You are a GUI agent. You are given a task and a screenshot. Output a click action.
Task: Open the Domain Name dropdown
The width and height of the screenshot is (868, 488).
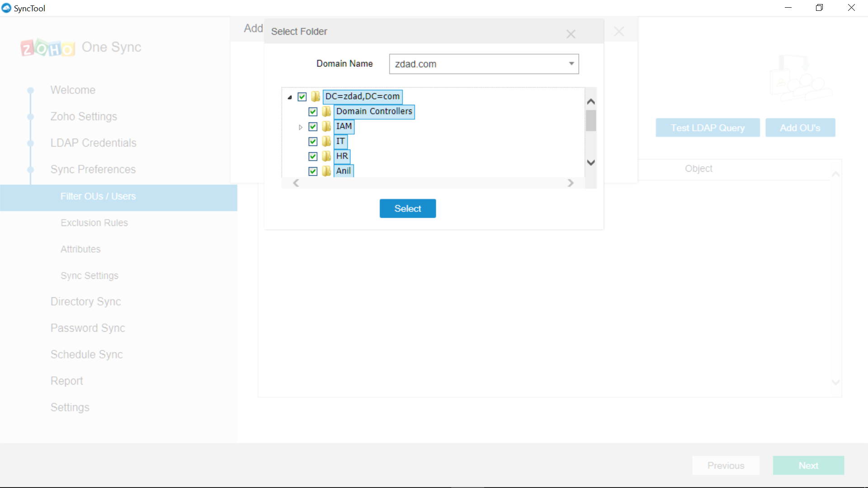click(x=571, y=64)
